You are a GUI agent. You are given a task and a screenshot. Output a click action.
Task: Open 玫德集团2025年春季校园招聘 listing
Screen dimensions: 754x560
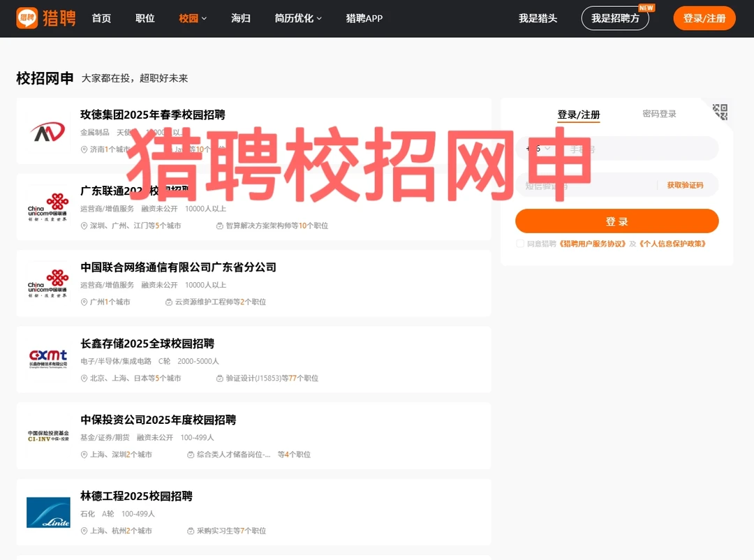152,115
